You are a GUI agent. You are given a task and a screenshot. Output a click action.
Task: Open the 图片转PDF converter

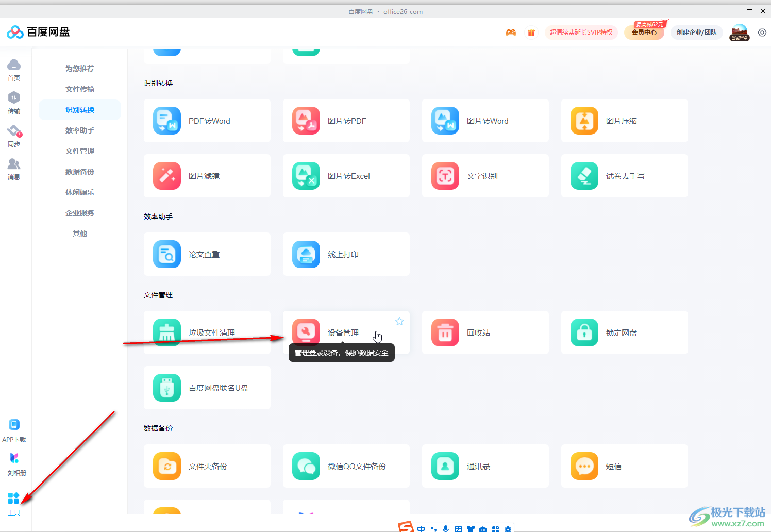[346, 121]
